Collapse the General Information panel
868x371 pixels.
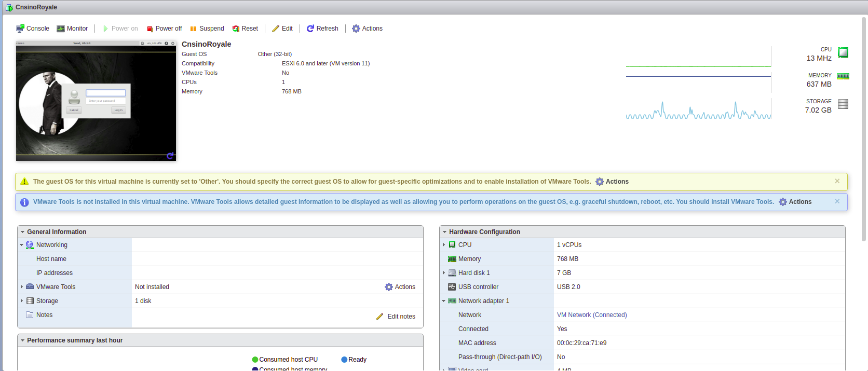23,232
